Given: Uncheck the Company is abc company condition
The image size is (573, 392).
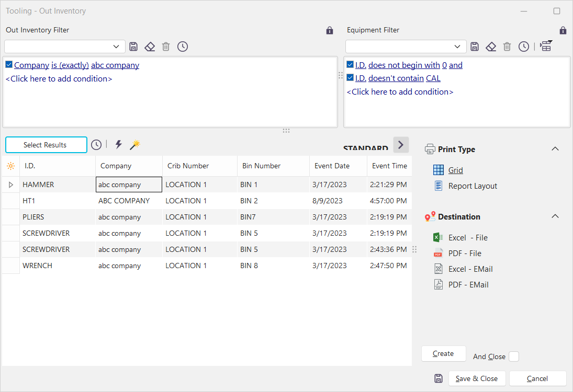Looking at the screenshot, I should [x=9, y=65].
